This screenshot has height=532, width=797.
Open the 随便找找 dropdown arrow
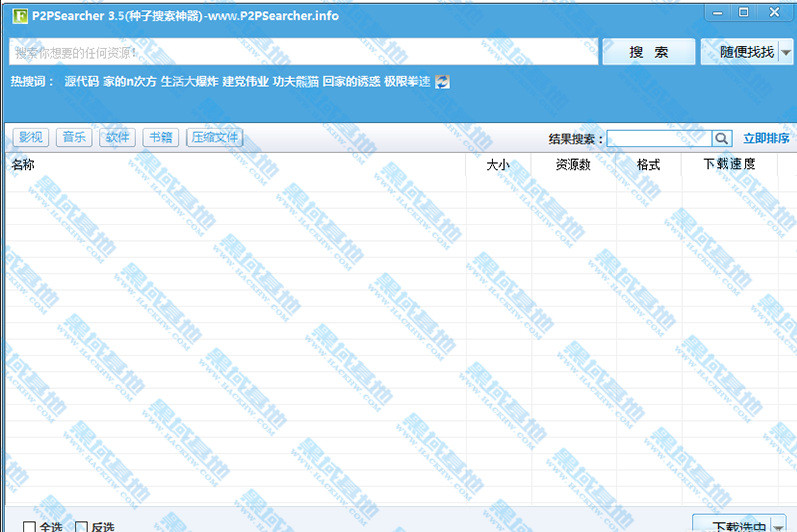(786, 52)
